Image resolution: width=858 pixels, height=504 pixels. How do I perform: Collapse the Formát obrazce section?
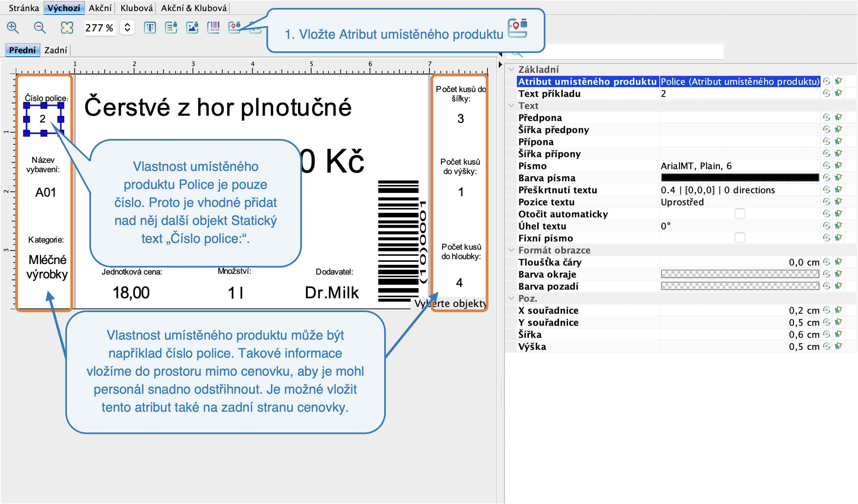point(511,250)
